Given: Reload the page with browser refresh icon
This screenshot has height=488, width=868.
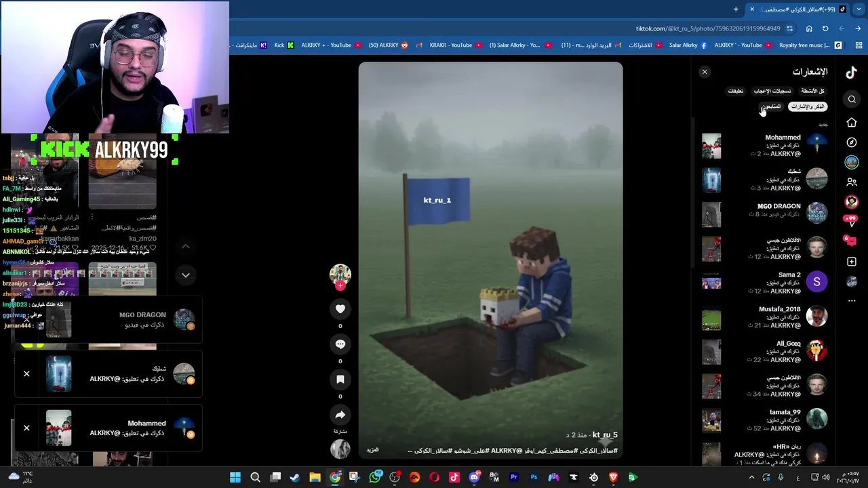Looking at the screenshot, I should coord(825,28).
